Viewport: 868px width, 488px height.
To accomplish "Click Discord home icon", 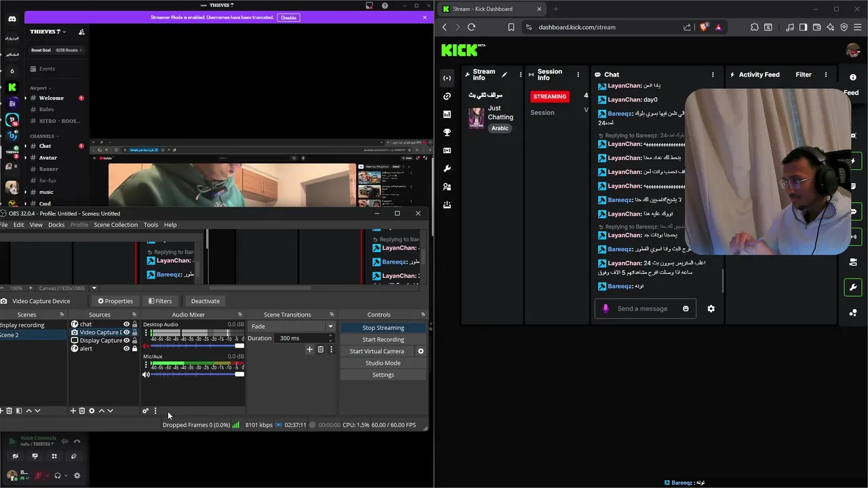I will (12, 19).
